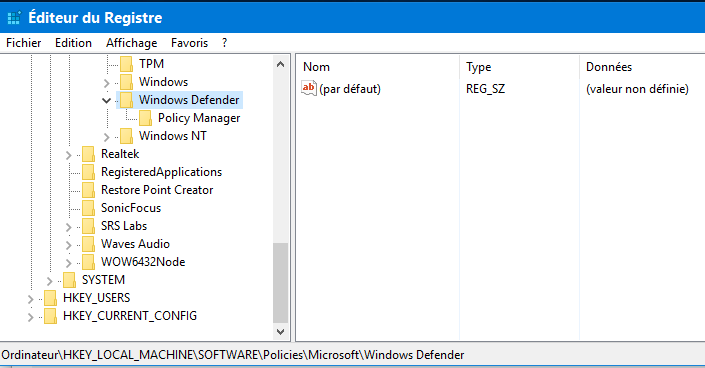Expand the SRS Labs key

pyautogui.click(x=68, y=227)
